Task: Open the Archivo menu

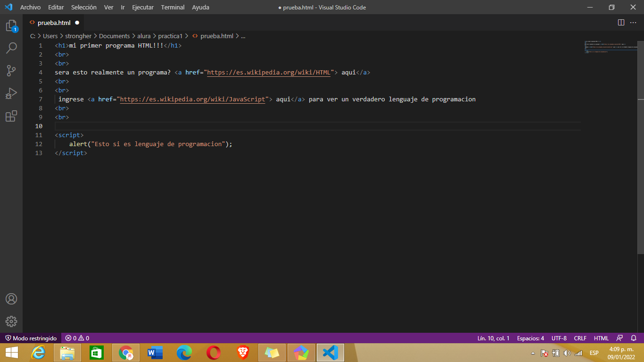Action: coord(30,7)
